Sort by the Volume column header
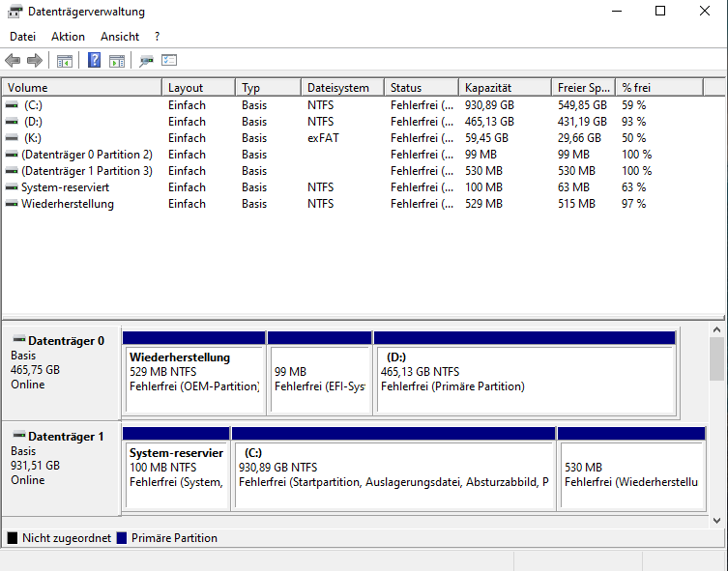728x571 pixels. (x=82, y=88)
